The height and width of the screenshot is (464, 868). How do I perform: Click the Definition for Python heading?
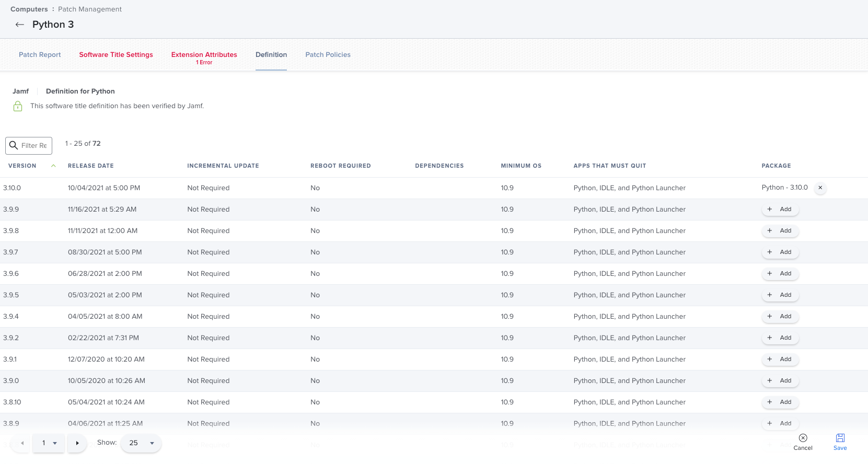[x=80, y=91]
